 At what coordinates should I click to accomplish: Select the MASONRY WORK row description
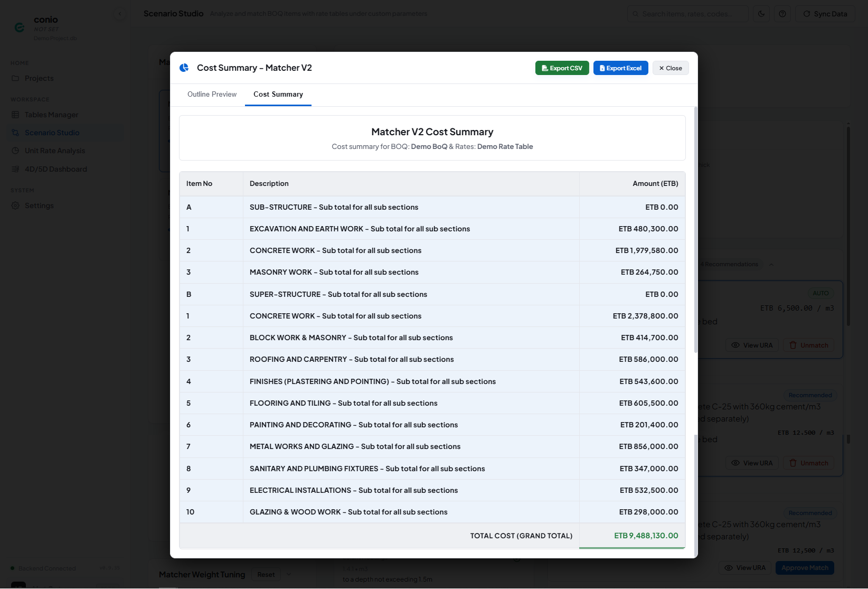[334, 273]
